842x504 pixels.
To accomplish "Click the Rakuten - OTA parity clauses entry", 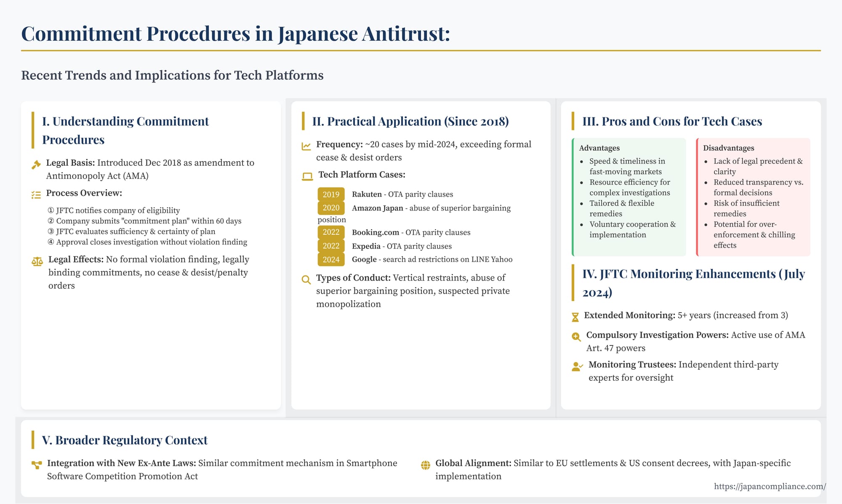I will coord(402,194).
